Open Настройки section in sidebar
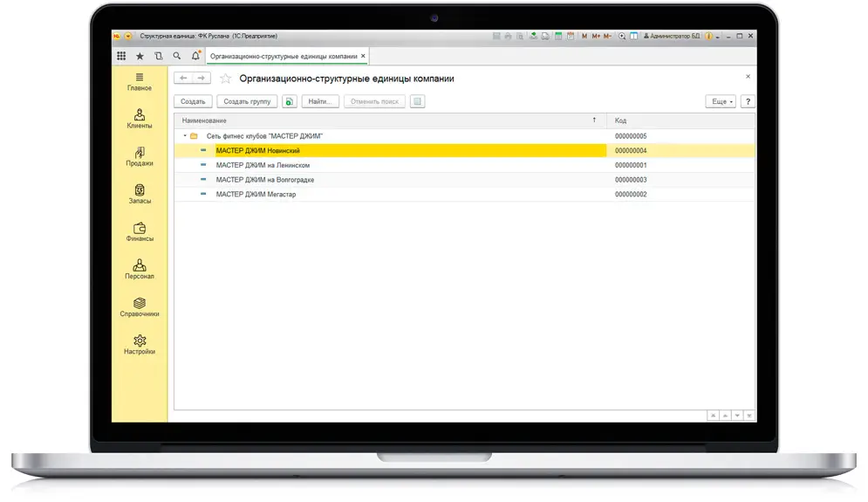 tap(140, 345)
